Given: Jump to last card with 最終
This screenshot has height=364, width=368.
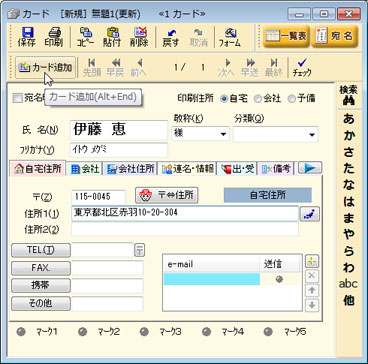Looking at the screenshot, I should click(x=273, y=68).
